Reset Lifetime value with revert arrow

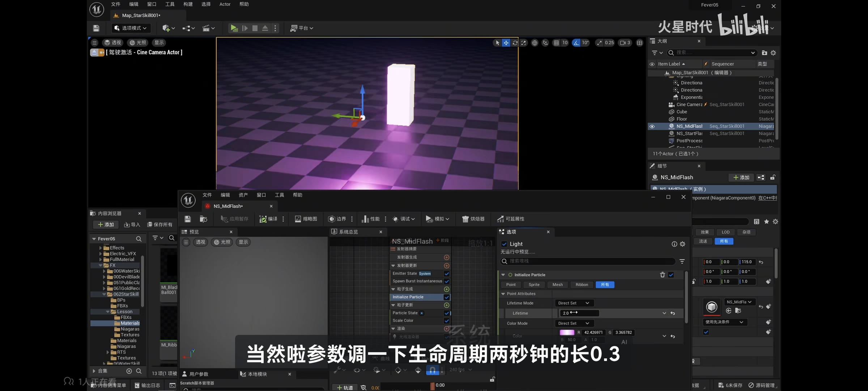(x=673, y=313)
